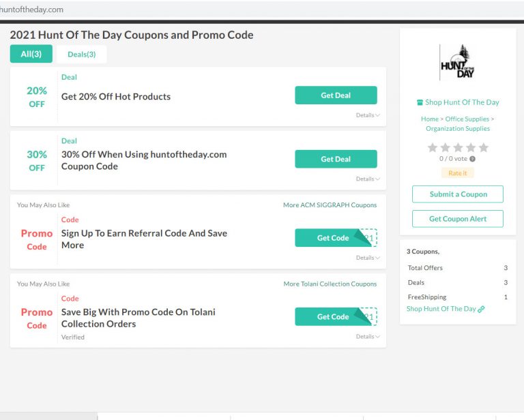Open More ACM SIGGRAPH Coupons link

click(330, 205)
